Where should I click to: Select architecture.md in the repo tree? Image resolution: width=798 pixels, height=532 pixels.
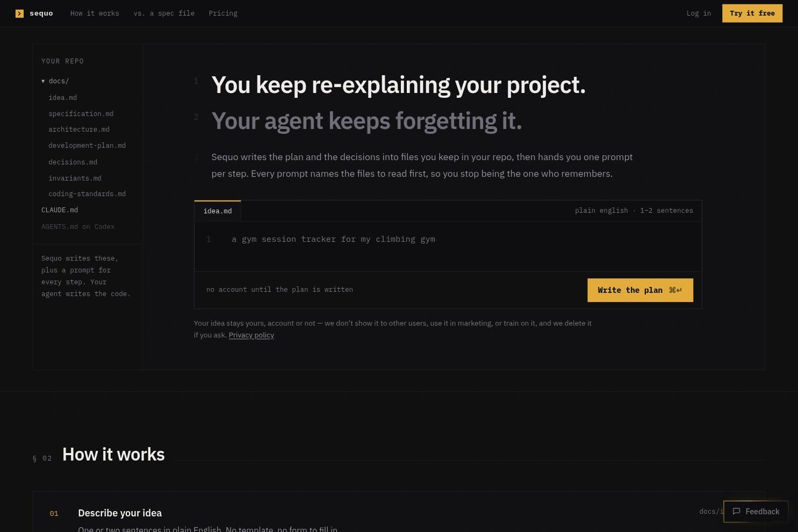coord(79,130)
